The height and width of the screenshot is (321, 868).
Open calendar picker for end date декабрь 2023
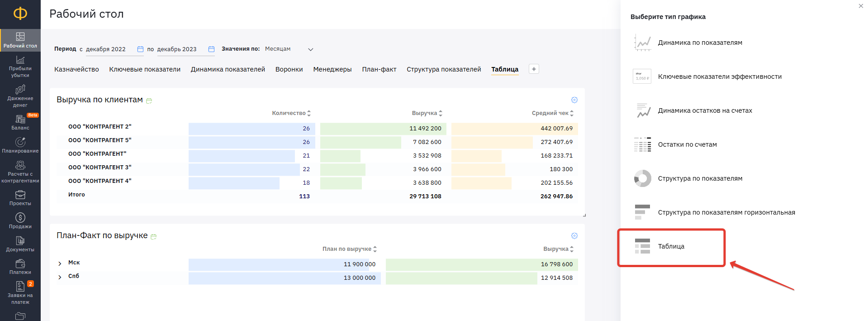click(211, 49)
